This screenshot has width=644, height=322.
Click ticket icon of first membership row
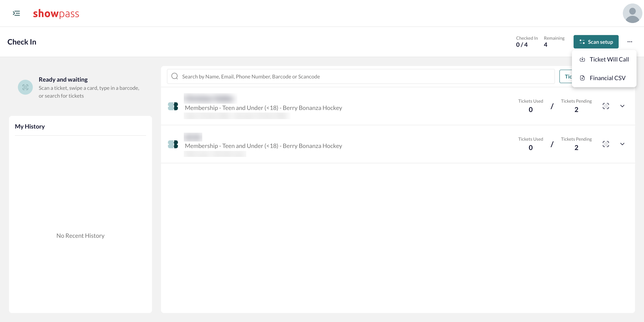[x=173, y=106]
